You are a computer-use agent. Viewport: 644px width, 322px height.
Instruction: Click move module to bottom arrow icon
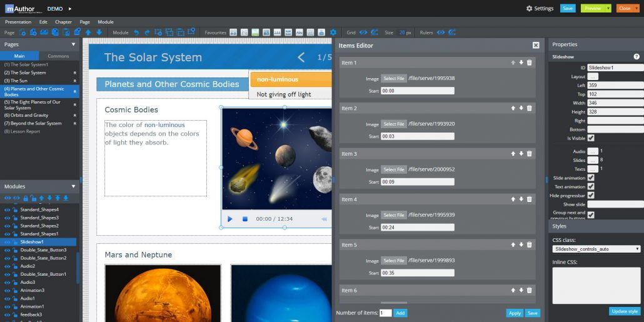[66, 198]
